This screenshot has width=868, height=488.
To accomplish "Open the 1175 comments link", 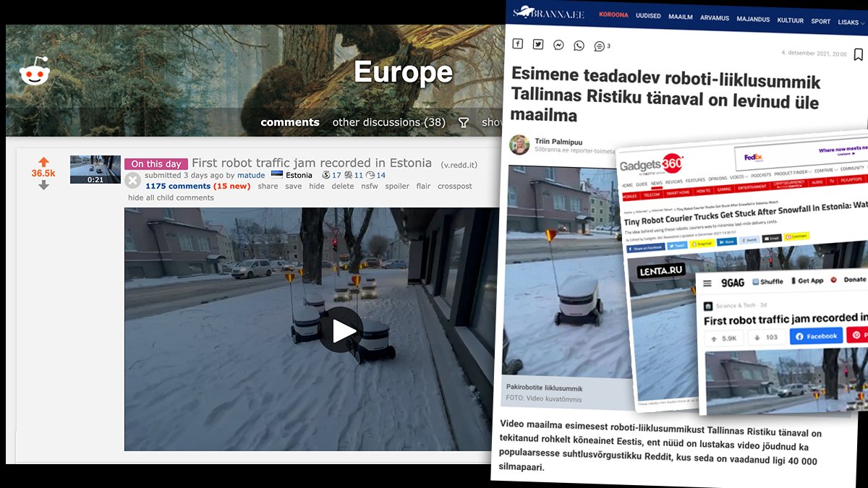I will pos(178,186).
